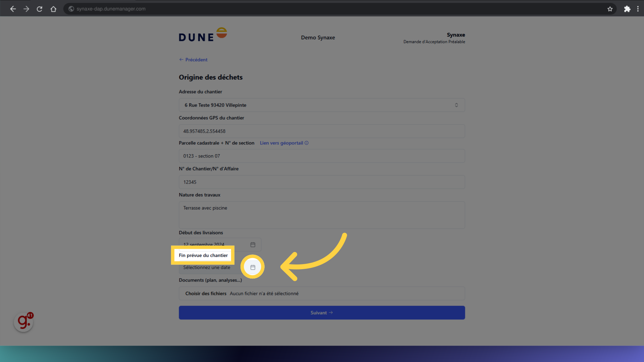Viewport: 644px width, 362px height.
Task: Click the red g41 badge in bottom corner
Action: (23, 321)
